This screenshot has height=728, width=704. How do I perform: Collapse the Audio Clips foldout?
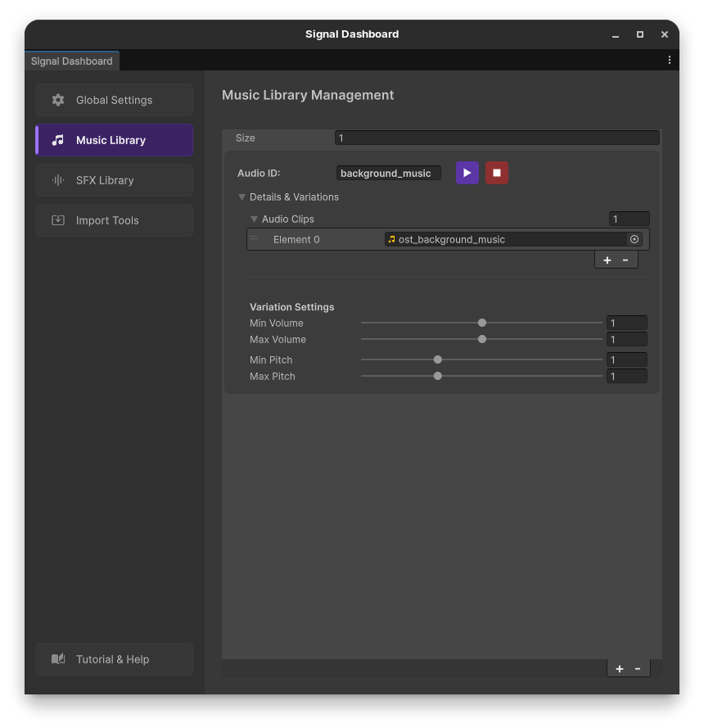pyautogui.click(x=254, y=219)
